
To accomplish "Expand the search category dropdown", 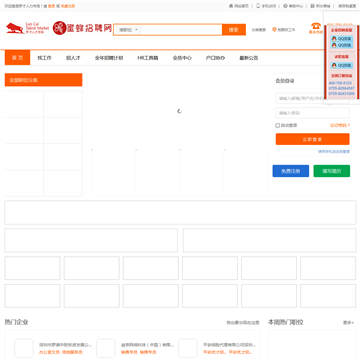I will (x=128, y=30).
